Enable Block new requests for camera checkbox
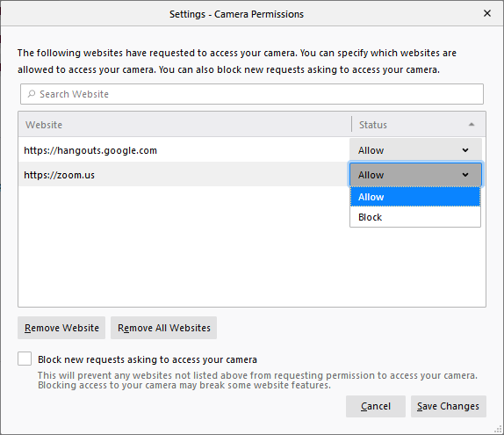Image resolution: width=504 pixels, height=435 pixels. click(x=25, y=359)
